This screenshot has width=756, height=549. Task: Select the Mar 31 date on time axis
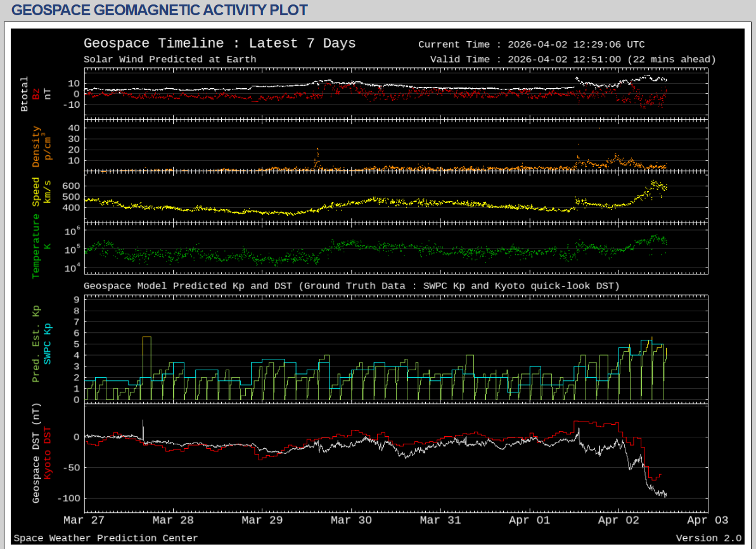(x=440, y=520)
